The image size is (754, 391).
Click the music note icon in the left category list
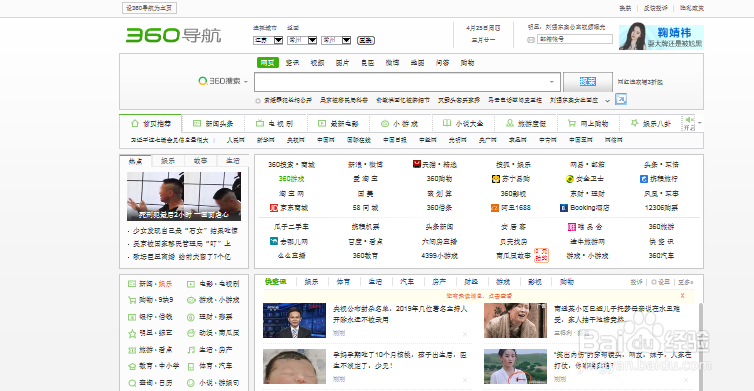tap(191, 350)
